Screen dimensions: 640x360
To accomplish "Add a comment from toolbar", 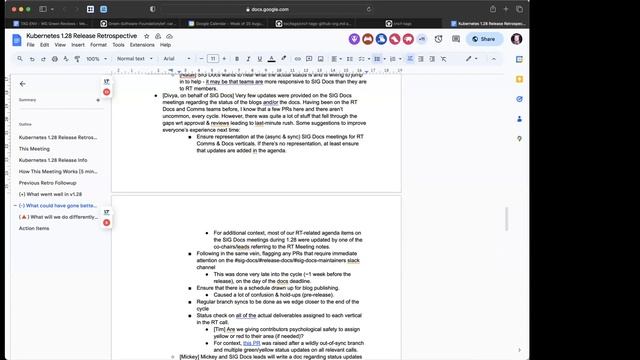I will 309,59.
